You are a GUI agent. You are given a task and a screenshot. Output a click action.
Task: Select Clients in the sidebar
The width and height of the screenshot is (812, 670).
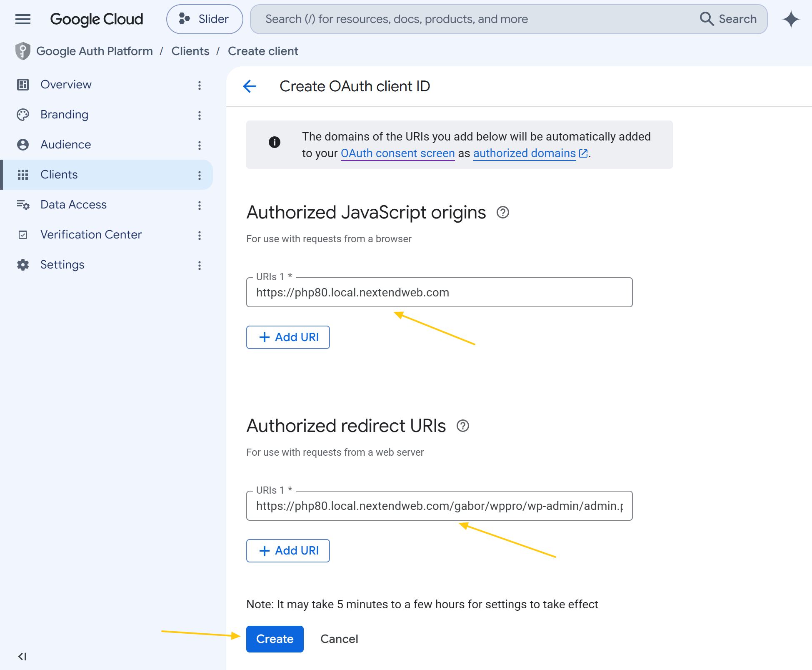point(106,175)
